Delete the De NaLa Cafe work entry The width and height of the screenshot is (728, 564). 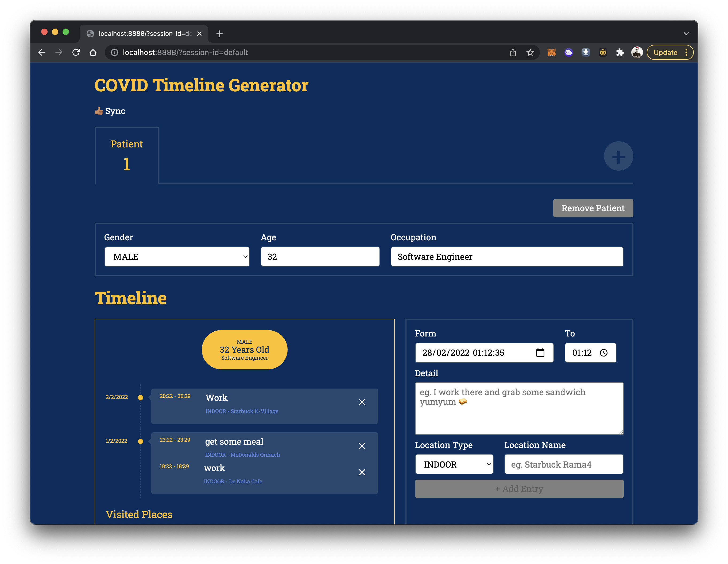[362, 472]
